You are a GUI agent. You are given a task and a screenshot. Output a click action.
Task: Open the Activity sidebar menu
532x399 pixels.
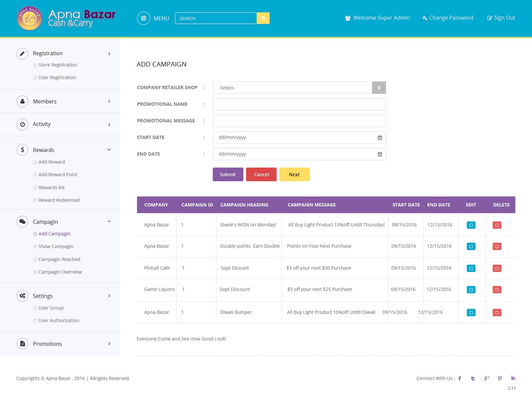point(63,124)
